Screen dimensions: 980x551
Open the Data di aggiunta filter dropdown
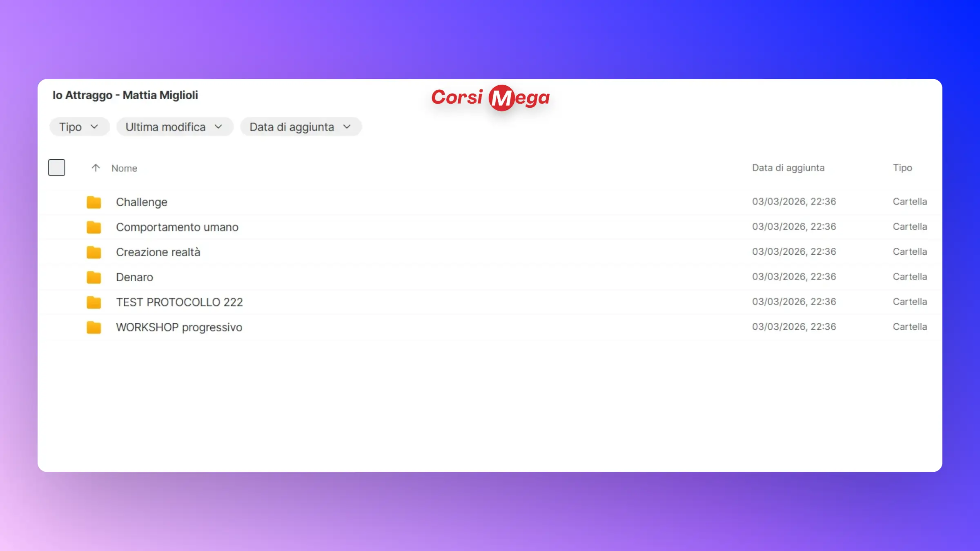point(301,127)
